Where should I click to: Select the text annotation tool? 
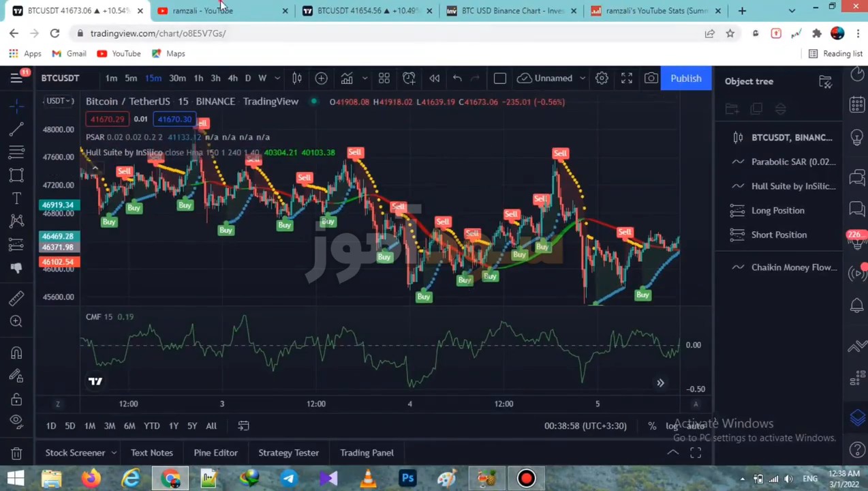coord(16,198)
